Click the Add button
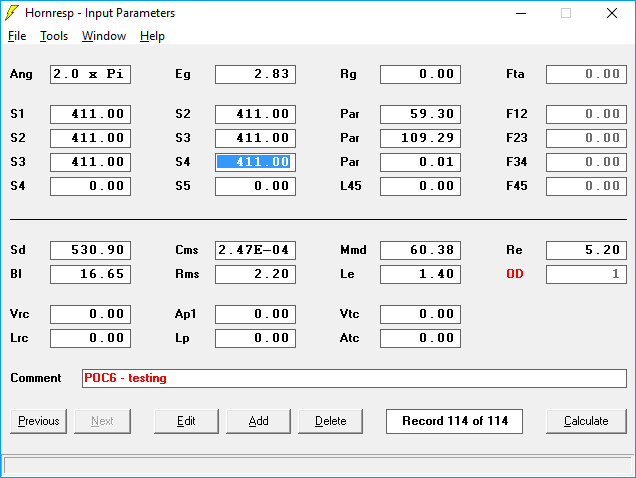The image size is (636, 478). pyautogui.click(x=258, y=421)
